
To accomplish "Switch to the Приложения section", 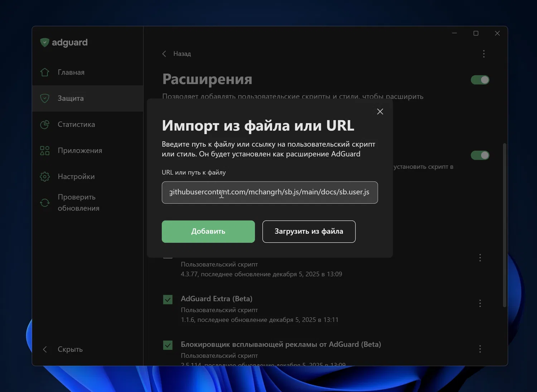I will click(x=88, y=151).
